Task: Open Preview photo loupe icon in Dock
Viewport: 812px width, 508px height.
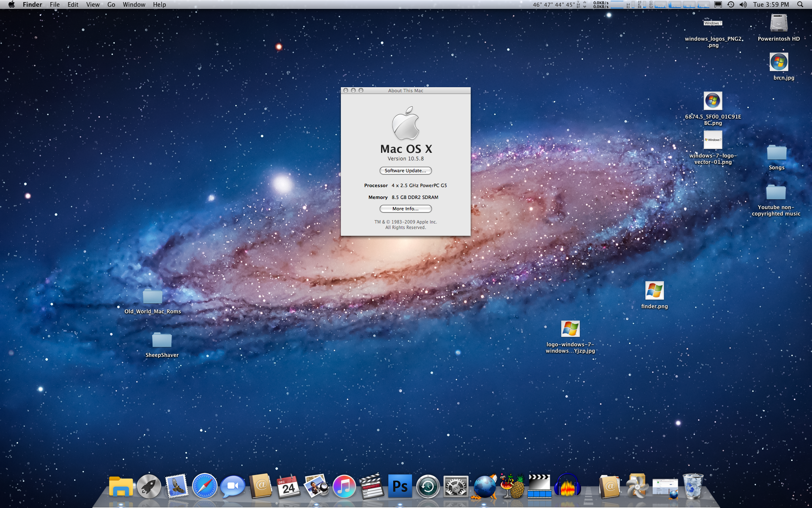Action: click(316, 486)
